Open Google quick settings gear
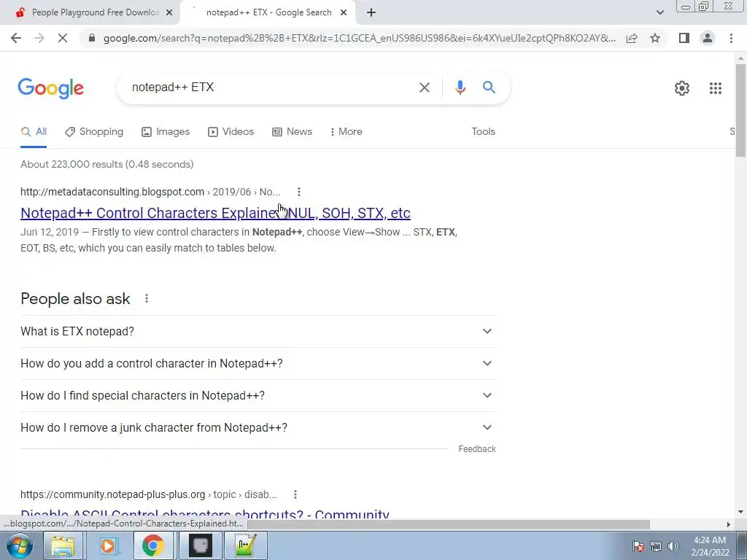The image size is (747, 560). [682, 88]
